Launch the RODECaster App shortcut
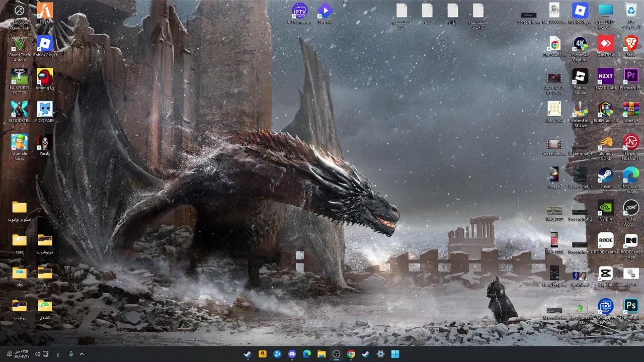 tap(631, 246)
